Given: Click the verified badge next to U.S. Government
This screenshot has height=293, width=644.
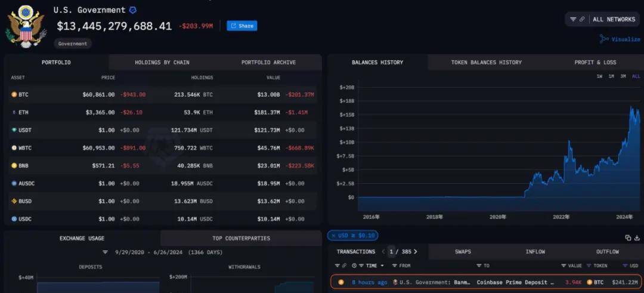Looking at the screenshot, I should pyautogui.click(x=133, y=10).
